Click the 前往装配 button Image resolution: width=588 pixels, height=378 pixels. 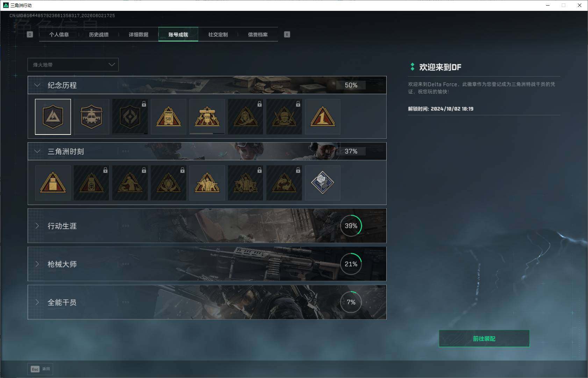click(484, 339)
